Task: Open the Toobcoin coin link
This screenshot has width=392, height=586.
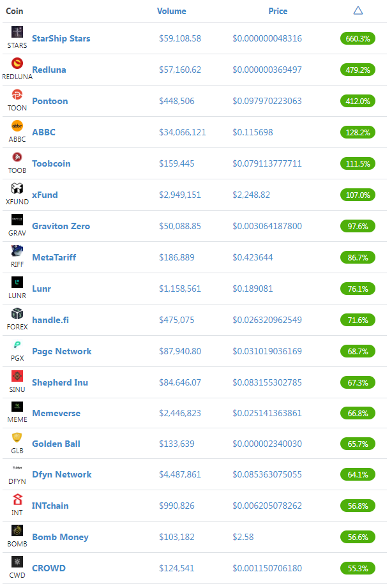Action: pyautogui.click(x=51, y=163)
